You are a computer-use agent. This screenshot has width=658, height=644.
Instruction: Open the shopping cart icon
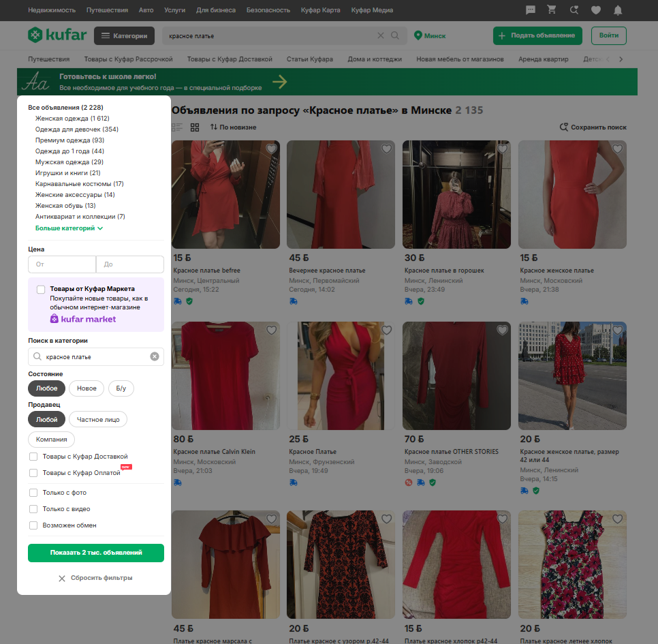552,10
